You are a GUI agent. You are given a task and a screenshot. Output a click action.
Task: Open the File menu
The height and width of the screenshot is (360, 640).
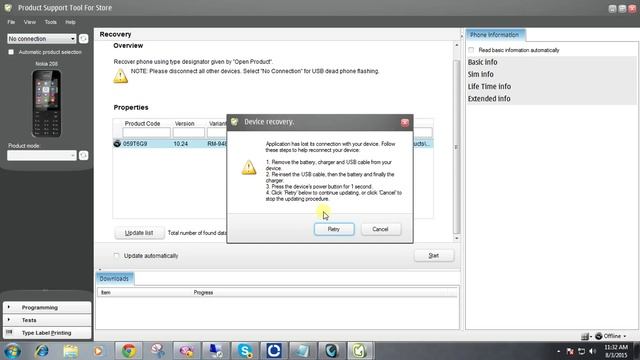coord(11,22)
